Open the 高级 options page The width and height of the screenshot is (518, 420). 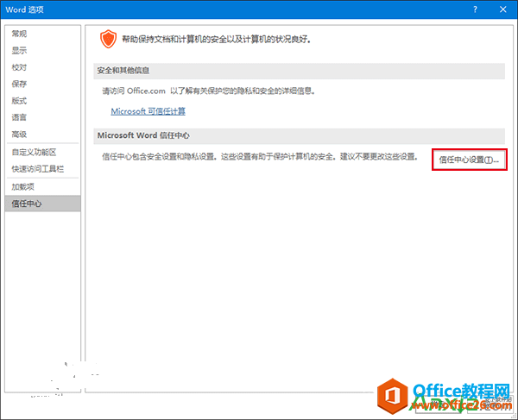click(x=42, y=135)
